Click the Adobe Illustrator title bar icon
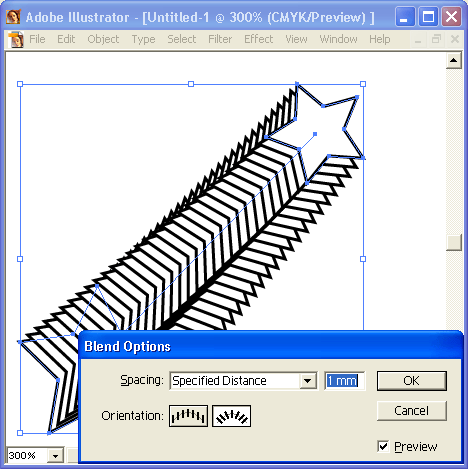Screen dimensions: 468x469 tap(14, 17)
